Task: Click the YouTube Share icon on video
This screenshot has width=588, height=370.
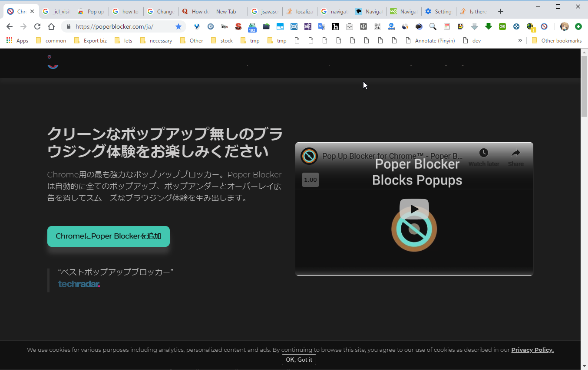Action: (x=515, y=157)
